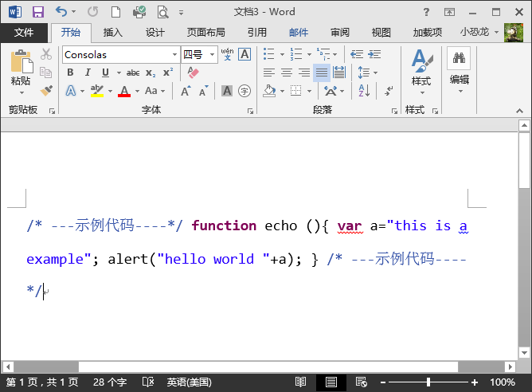Click the Clear Formatting eraser icon
532x392 pixels.
pyautogui.click(x=193, y=73)
